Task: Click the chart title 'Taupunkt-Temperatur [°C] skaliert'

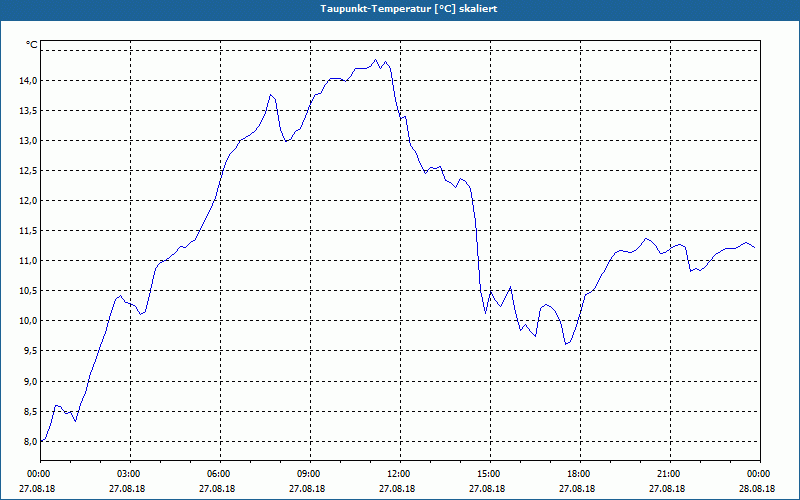Action: [409, 9]
